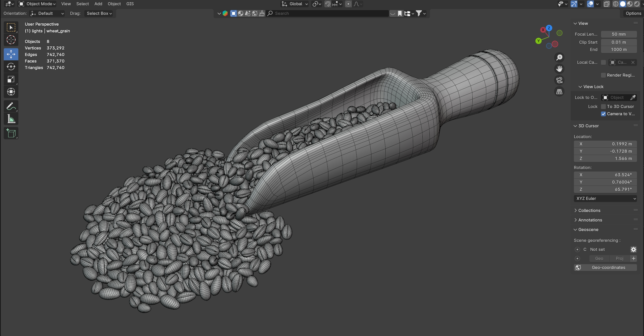644x336 pixels.
Task: Click the Add Cube tool
Action: pyautogui.click(x=11, y=133)
